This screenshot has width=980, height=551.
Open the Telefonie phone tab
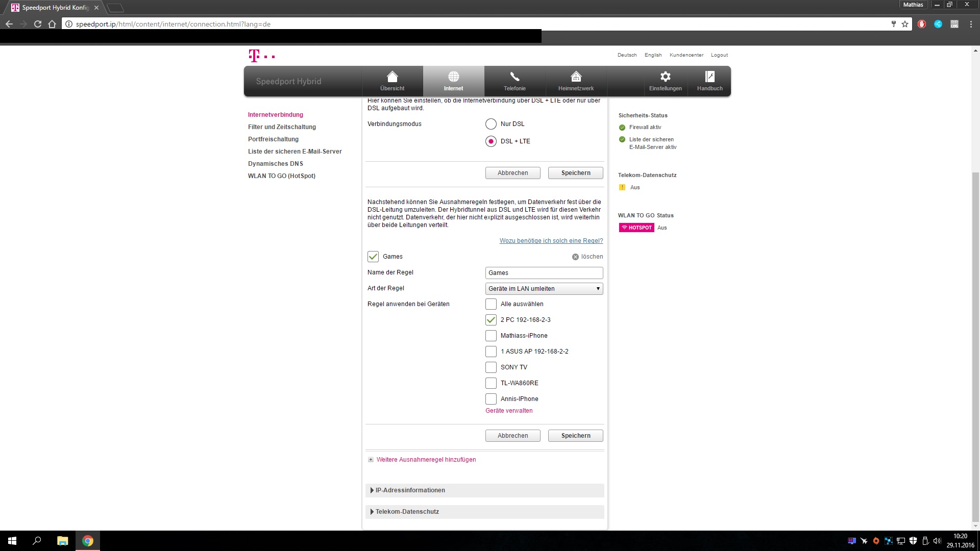[x=514, y=81]
